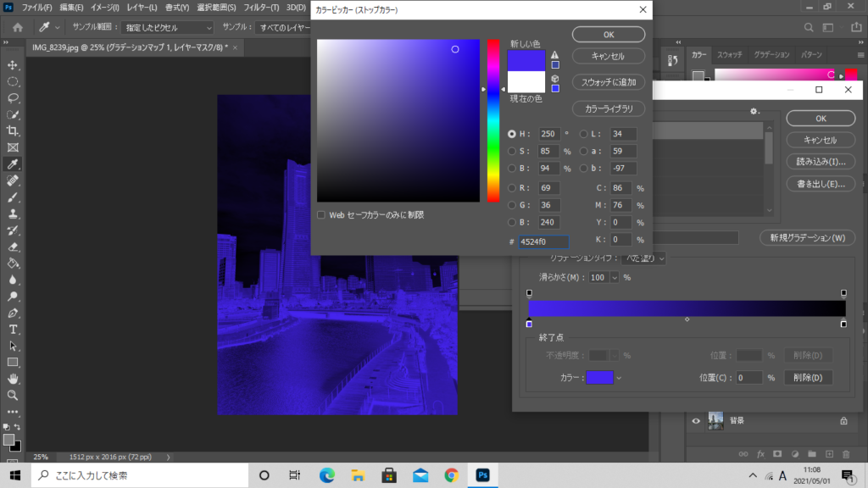Select the Crop tool
This screenshot has width=868, height=488.
point(13,131)
